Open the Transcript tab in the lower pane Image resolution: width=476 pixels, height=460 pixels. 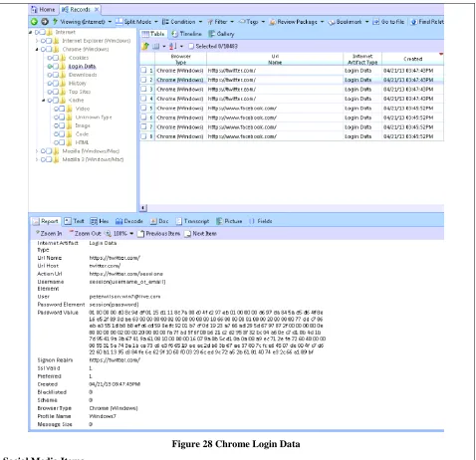(192, 221)
